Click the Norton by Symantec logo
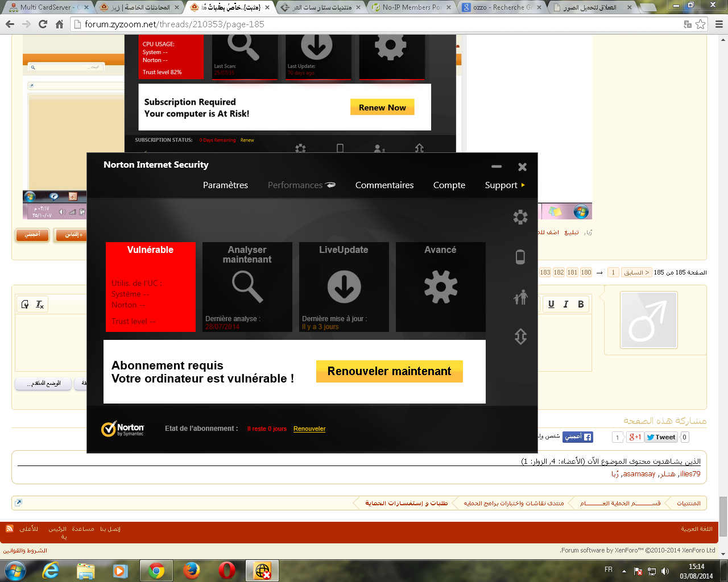728x582 pixels. [x=122, y=429]
